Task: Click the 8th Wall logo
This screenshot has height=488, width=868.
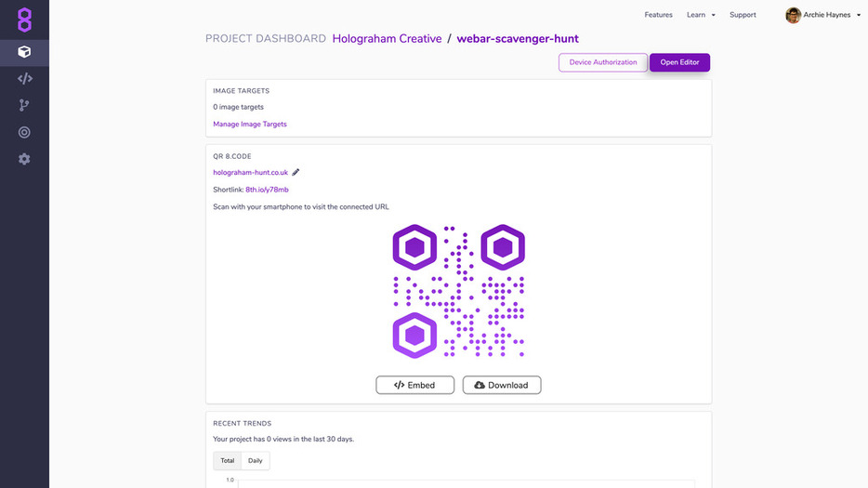Action: tap(24, 20)
